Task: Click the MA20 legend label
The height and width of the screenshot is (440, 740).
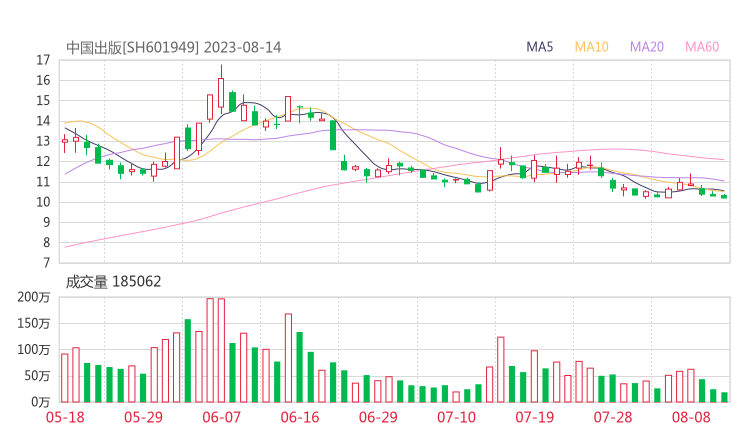Action: coord(647,47)
